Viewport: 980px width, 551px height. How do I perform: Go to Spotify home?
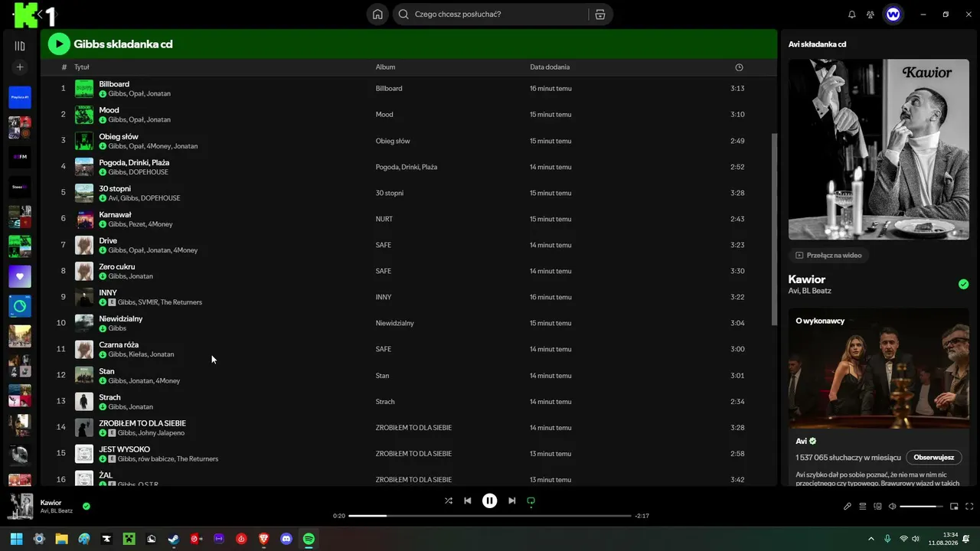[377, 15]
